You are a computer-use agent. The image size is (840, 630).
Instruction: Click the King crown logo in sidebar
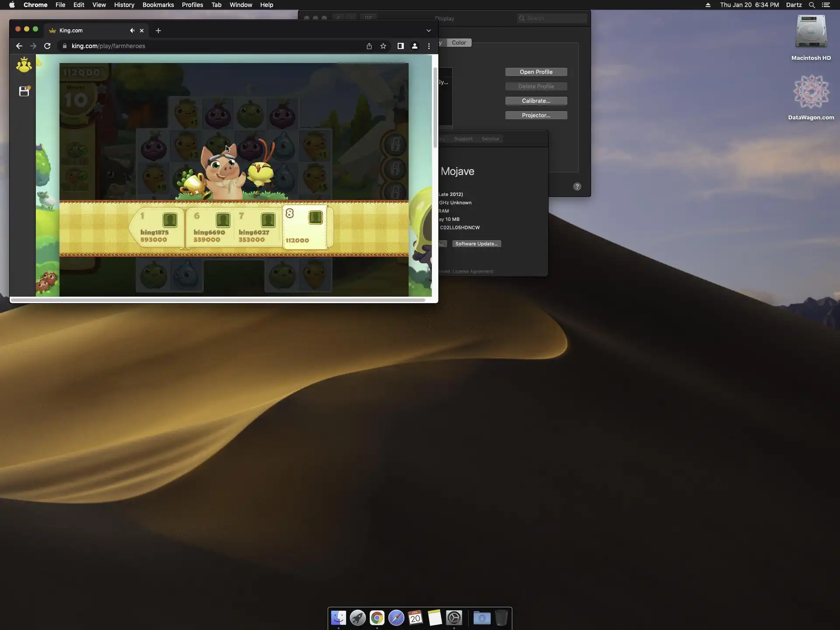[24, 65]
